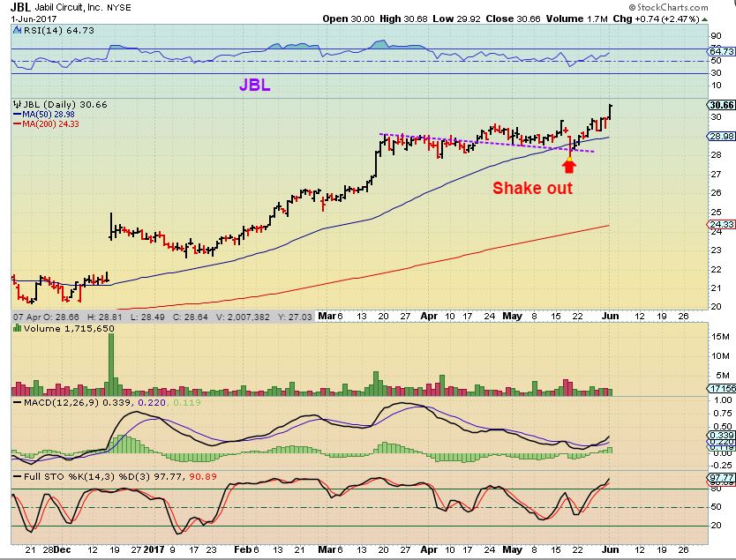Click the C: 28.64 readout
Image resolution: width=736 pixels, height=560 pixels.
191,317
